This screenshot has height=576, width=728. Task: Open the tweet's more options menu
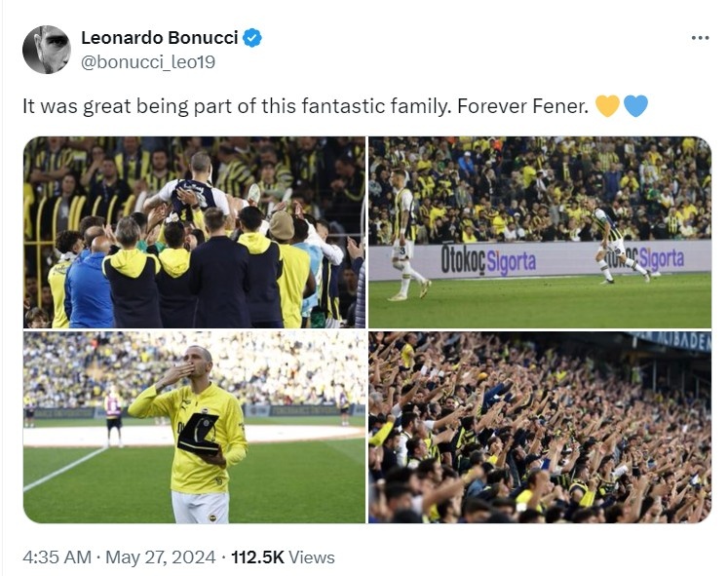pos(700,38)
